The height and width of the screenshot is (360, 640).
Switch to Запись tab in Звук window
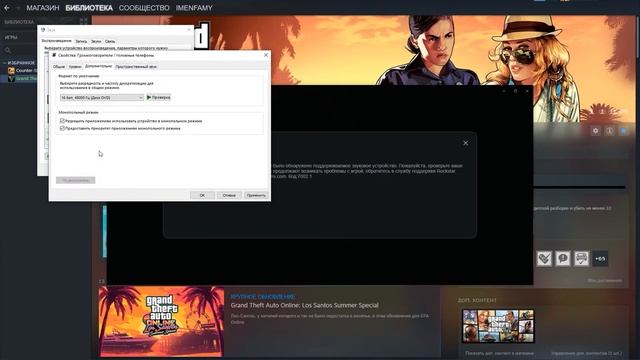[x=81, y=41]
